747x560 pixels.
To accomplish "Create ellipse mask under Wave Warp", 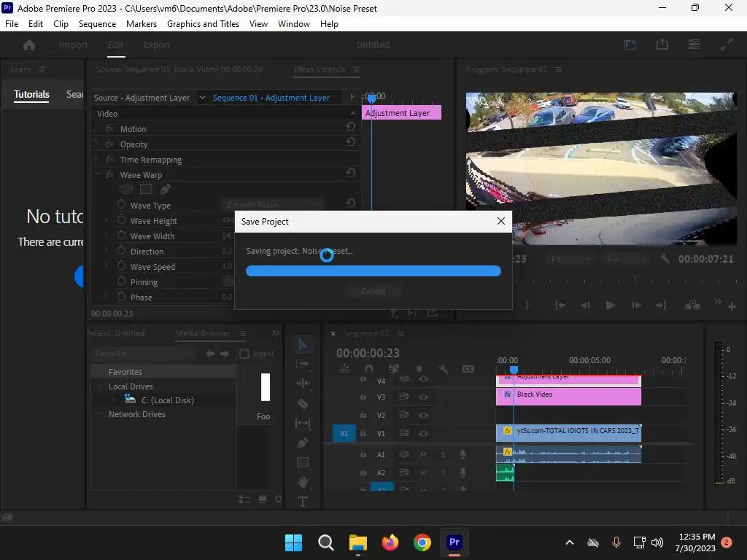I will (x=125, y=189).
